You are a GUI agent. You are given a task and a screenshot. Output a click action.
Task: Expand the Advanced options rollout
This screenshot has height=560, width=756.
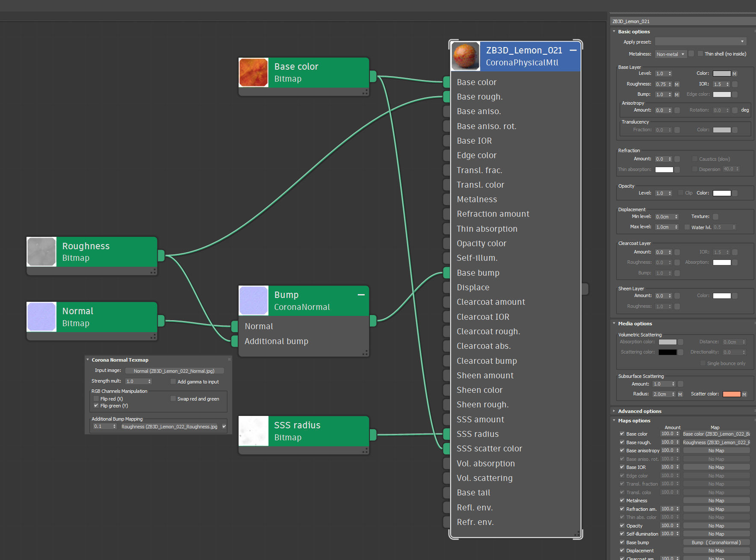tap(614, 411)
